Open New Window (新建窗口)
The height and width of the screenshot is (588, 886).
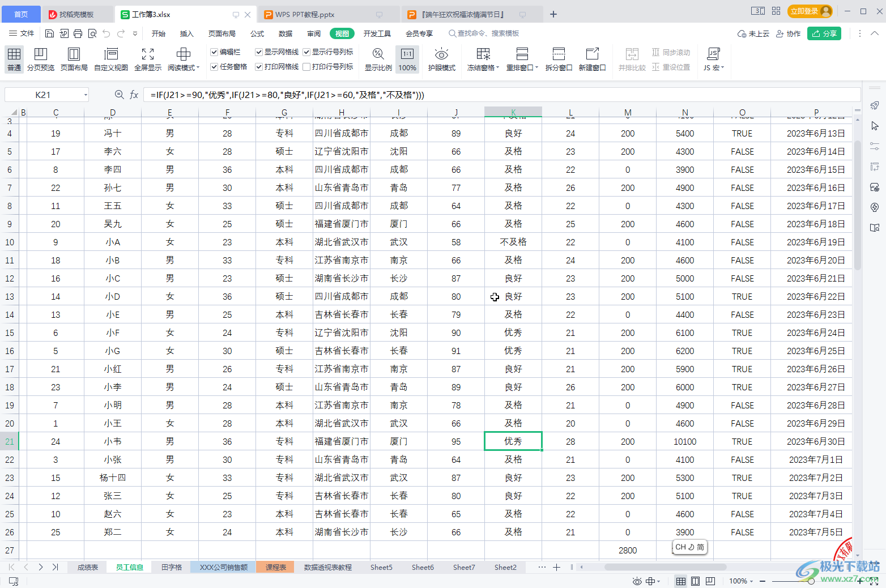pyautogui.click(x=592, y=59)
